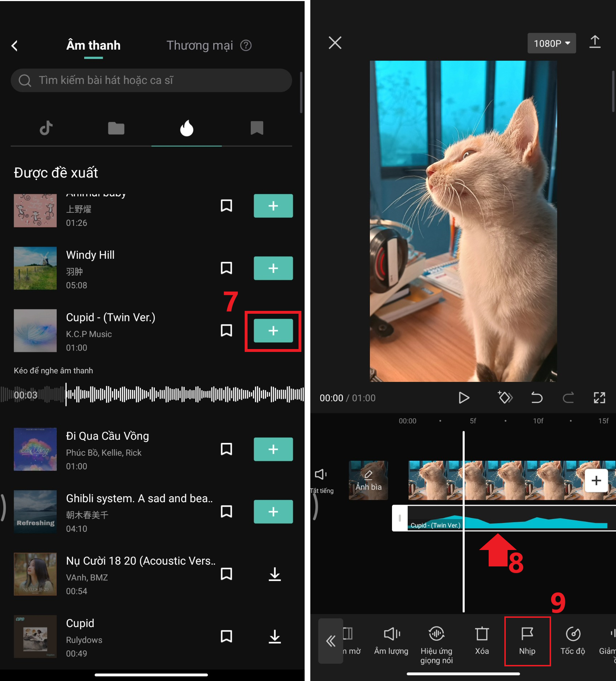616x681 pixels.
Task: Switch to the Thương mại tab
Action: [200, 46]
